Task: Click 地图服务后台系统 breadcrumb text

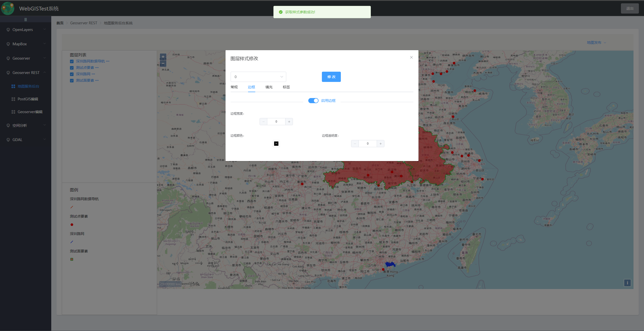Action: (x=118, y=23)
